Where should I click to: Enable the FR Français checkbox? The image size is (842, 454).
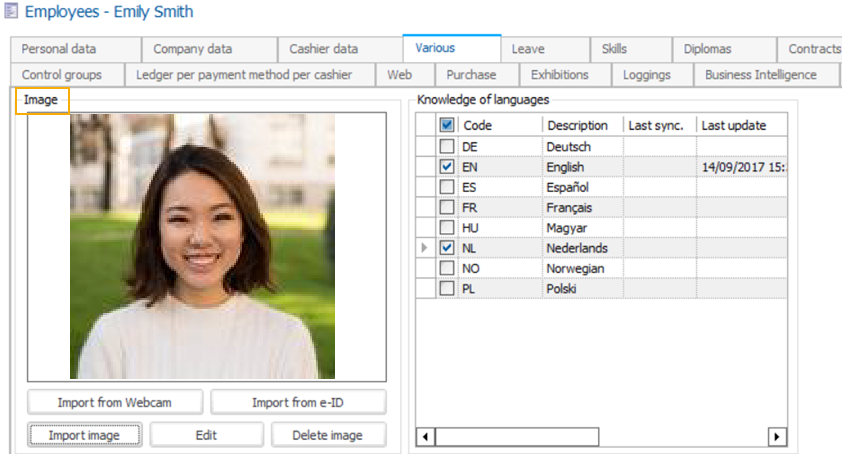pos(447,208)
